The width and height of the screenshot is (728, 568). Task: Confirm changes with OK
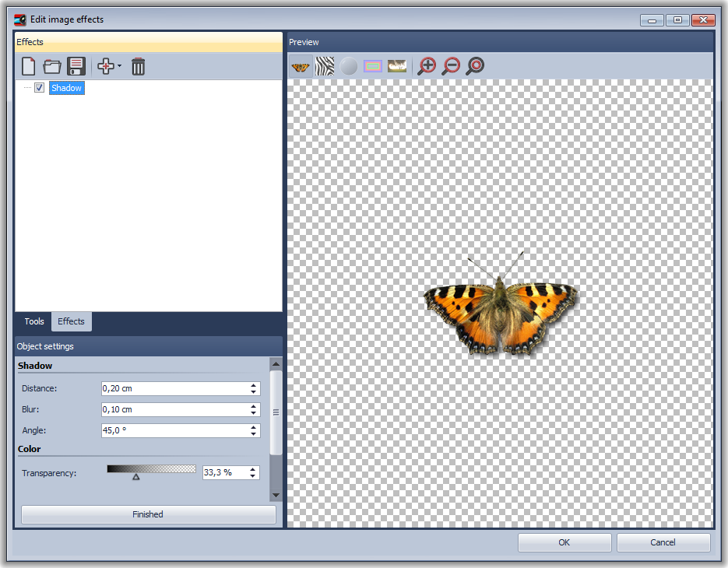[x=564, y=542]
